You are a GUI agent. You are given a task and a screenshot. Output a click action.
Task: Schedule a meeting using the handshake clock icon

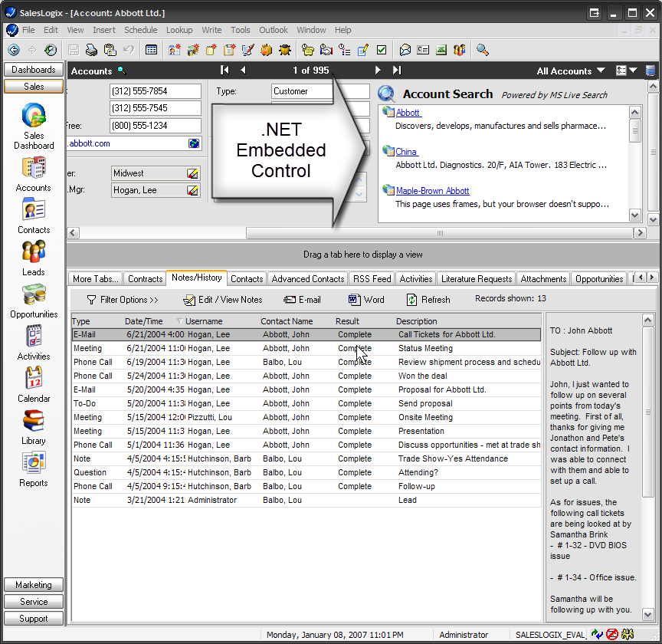(326, 50)
